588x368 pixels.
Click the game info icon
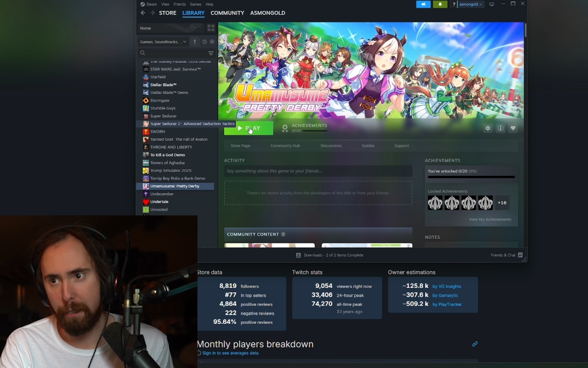pos(500,128)
